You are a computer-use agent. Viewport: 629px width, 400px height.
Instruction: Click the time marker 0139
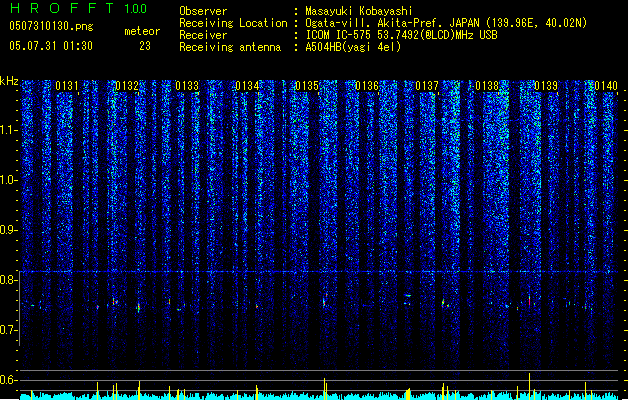click(x=546, y=86)
